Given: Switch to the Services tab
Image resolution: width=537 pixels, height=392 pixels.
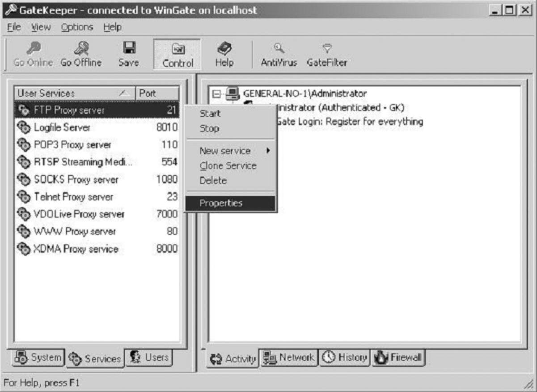Looking at the screenshot, I should (95, 358).
